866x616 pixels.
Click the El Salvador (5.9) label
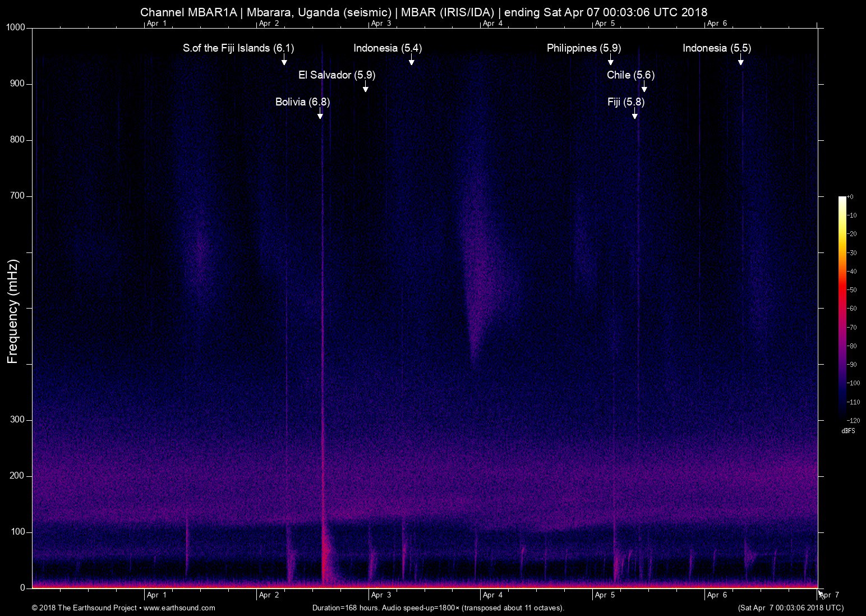(337, 75)
